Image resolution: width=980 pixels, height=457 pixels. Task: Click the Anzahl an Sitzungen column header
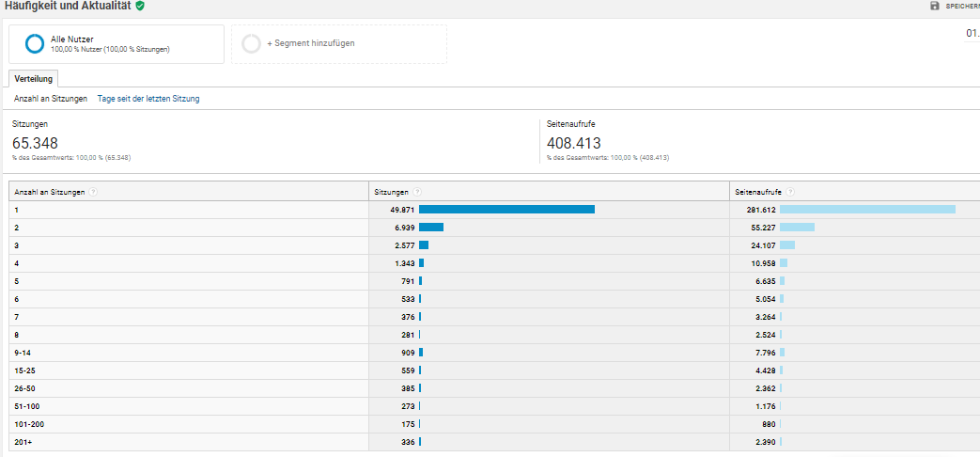[50, 192]
